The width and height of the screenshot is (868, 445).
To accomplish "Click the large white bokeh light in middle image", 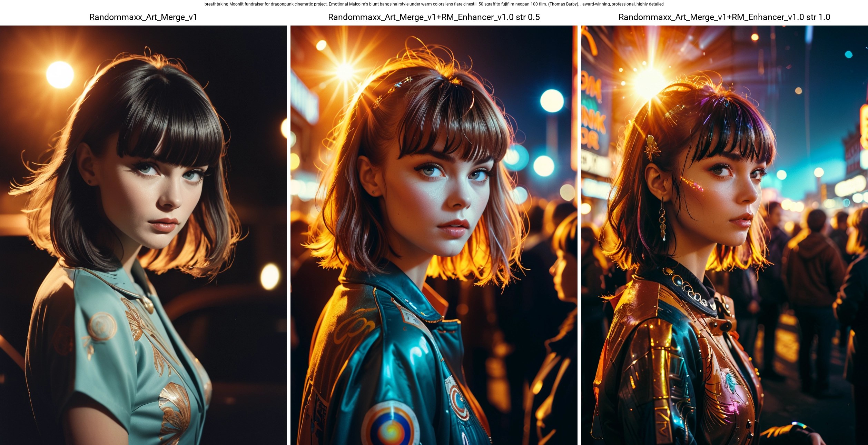I will click(x=552, y=101).
